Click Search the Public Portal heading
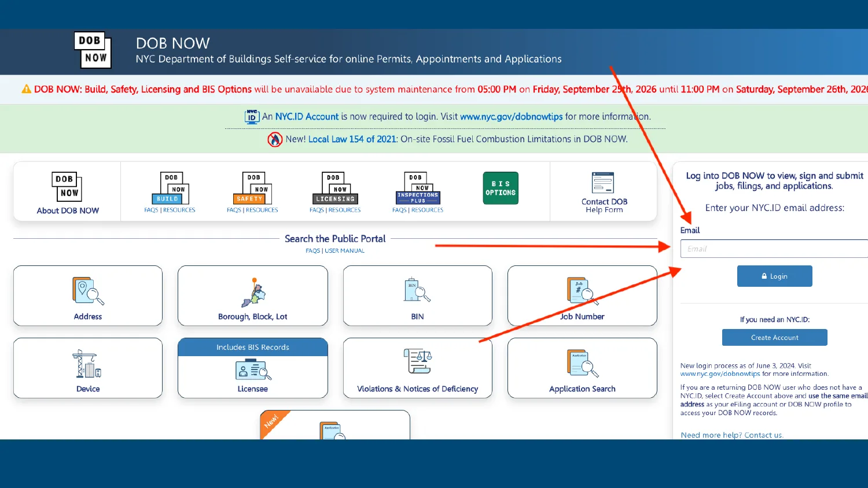This screenshot has width=868, height=488. coord(335,239)
